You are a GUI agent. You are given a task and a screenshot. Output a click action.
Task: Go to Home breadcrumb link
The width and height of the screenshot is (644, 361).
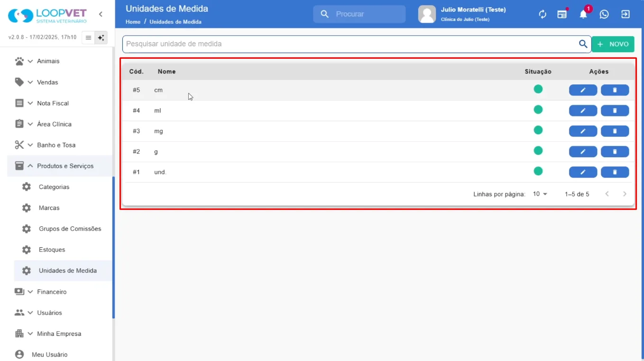tap(133, 22)
